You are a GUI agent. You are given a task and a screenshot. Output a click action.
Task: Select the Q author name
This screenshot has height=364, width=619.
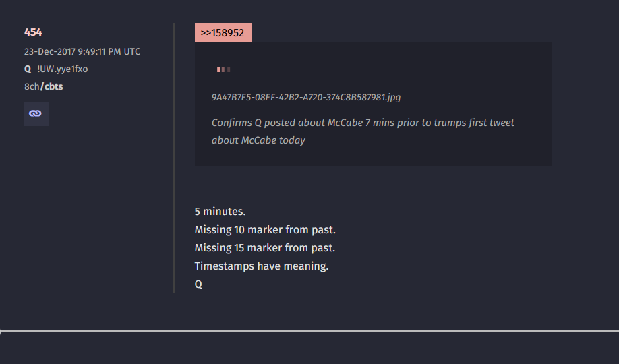pos(28,69)
